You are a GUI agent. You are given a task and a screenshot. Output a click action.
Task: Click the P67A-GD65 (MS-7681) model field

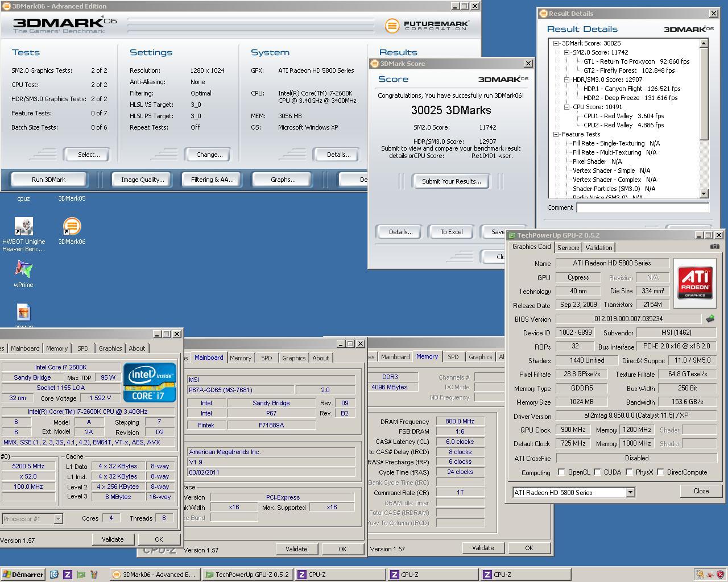tap(241, 390)
